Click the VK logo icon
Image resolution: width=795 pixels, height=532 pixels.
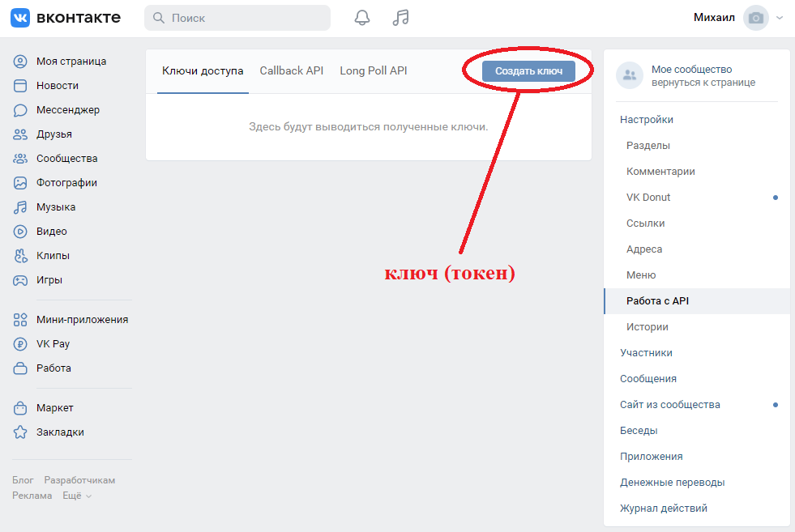[x=20, y=18]
